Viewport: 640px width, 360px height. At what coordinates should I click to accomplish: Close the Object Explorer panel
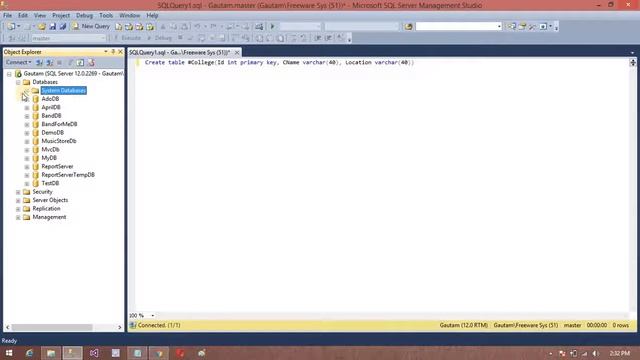click(x=120, y=52)
